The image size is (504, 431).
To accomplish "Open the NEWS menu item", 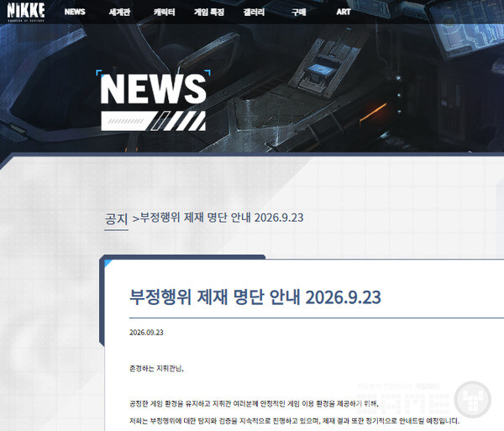I will (x=75, y=12).
